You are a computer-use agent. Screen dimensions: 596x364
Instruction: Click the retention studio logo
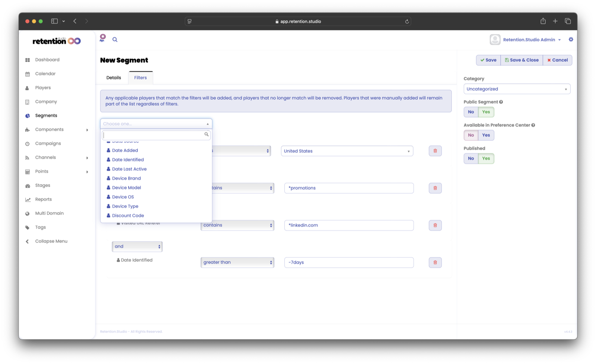pyautogui.click(x=57, y=41)
